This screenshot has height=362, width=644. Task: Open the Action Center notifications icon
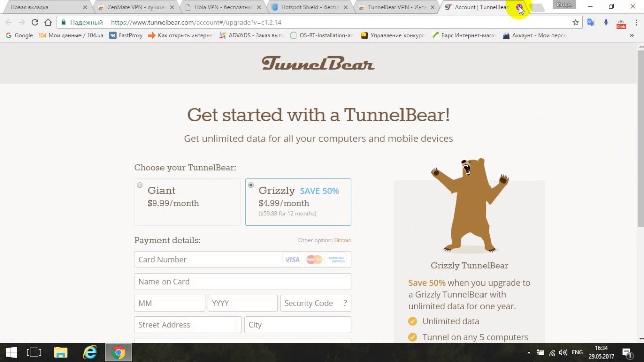(627, 352)
